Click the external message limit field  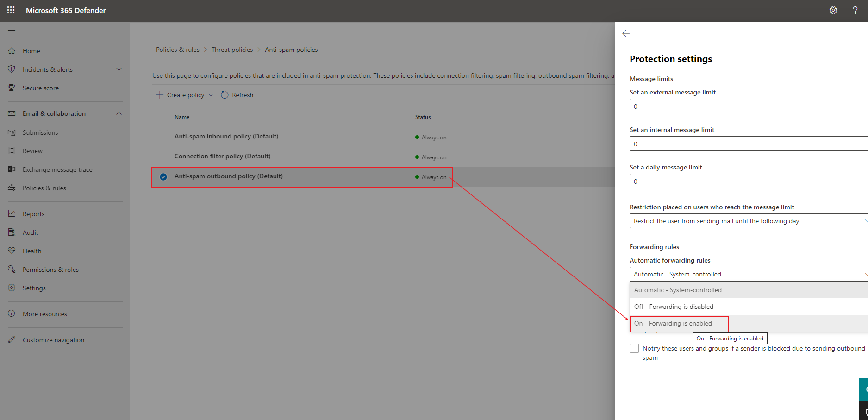point(749,106)
